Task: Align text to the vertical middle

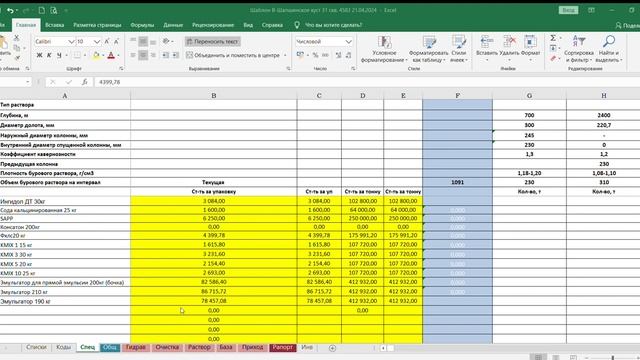Action: point(143,42)
